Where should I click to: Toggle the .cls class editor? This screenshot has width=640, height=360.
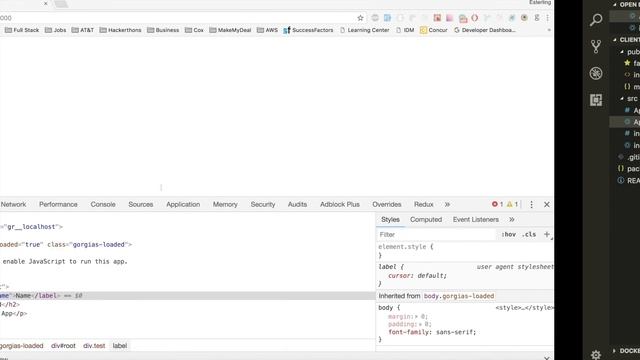coord(529,234)
